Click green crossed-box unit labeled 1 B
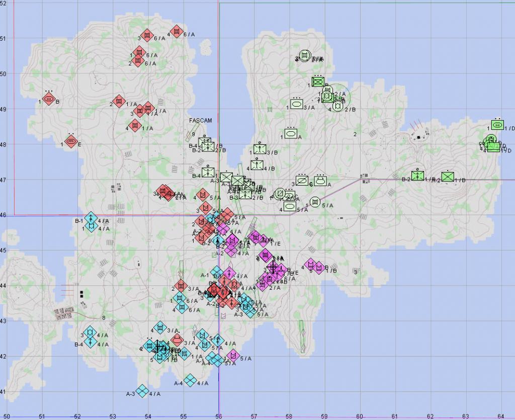Image resolution: width=515 pixels, height=420 pixels. pyautogui.click(x=317, y=81)
